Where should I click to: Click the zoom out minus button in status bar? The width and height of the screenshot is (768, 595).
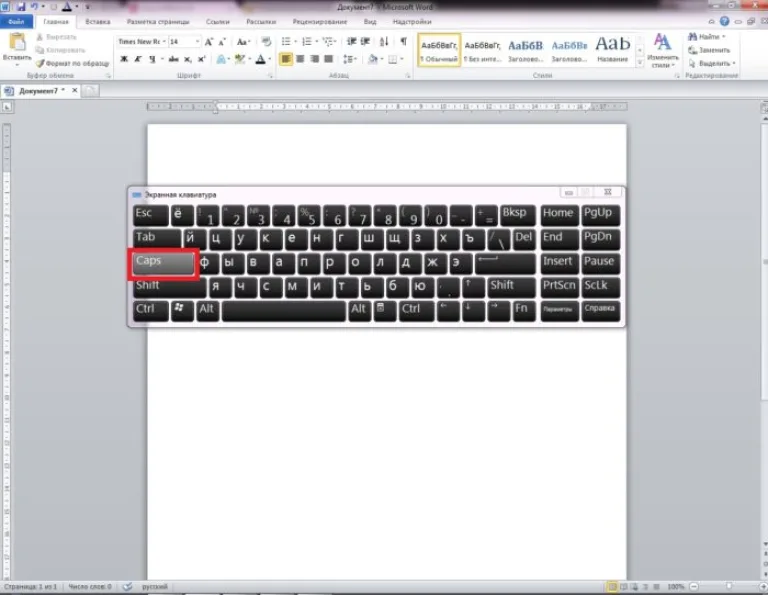[695, 586]
